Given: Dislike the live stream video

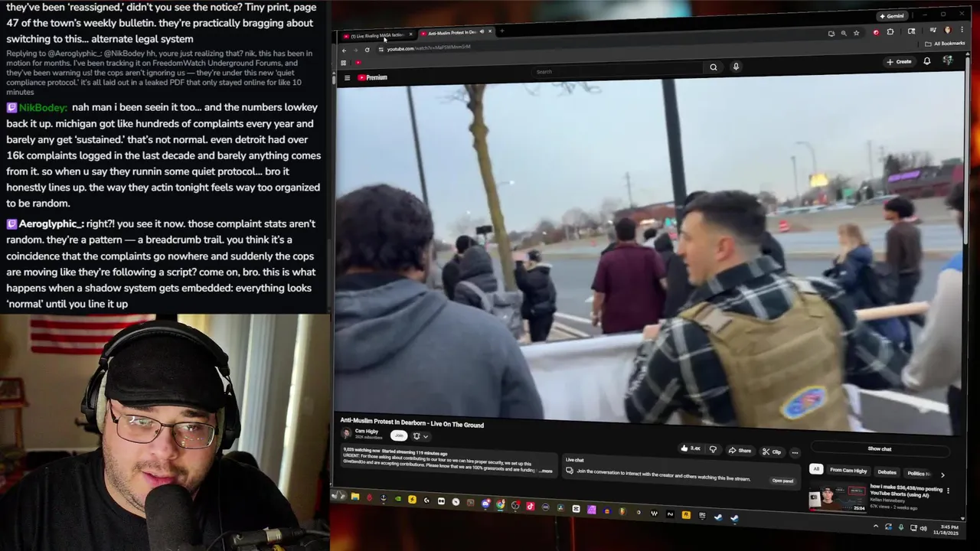Looking at the screenshot, I should point(713,449).
